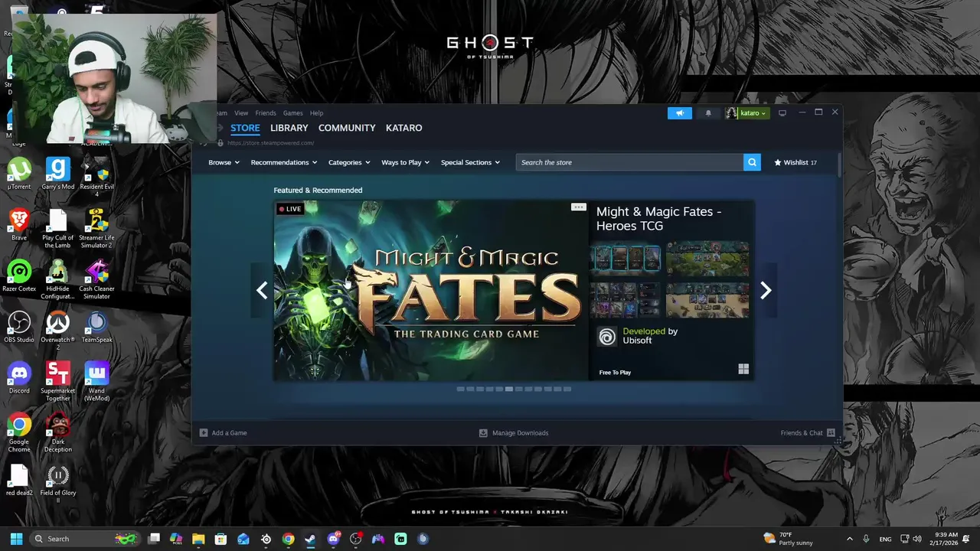This screenshot has width=980, height=551.
Task: Open Play Cult of the Lamb file
Action: coord(58,228)
